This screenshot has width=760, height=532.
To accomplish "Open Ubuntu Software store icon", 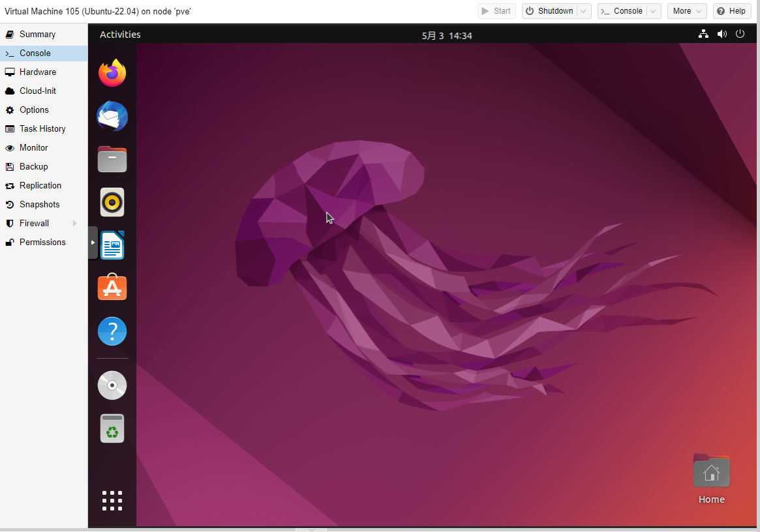I will point(112,288).
